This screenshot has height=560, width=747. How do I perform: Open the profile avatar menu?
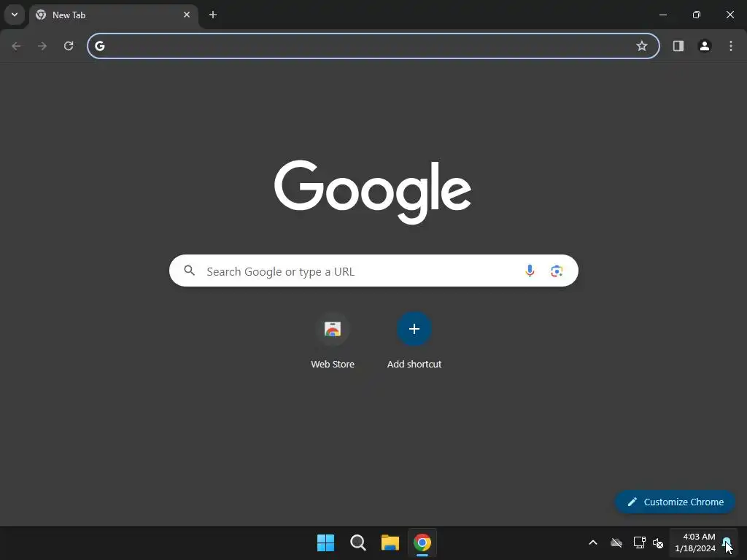[x=705, y=46]
